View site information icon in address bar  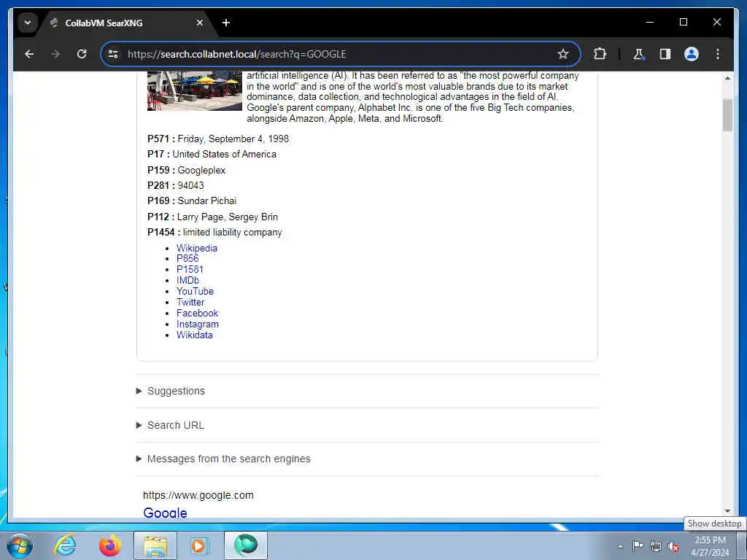click(113, 54)
